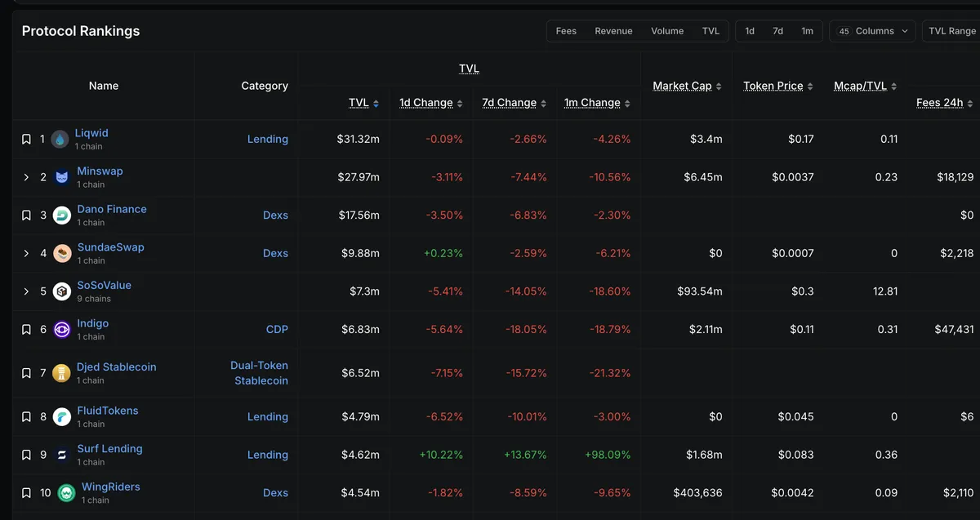The height and width of the screenshot is (520, 980).
Task: Open the Minswap protocol link
Action: [100, 171]
